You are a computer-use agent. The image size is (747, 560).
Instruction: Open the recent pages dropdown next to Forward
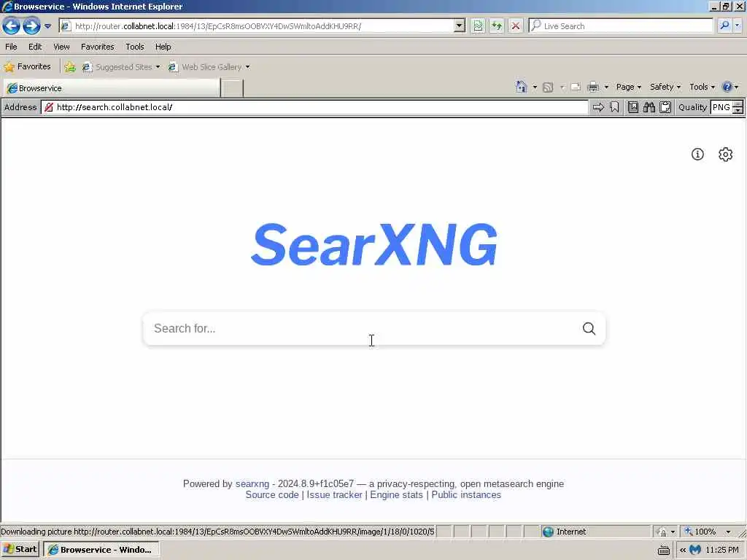coord(47,26)
